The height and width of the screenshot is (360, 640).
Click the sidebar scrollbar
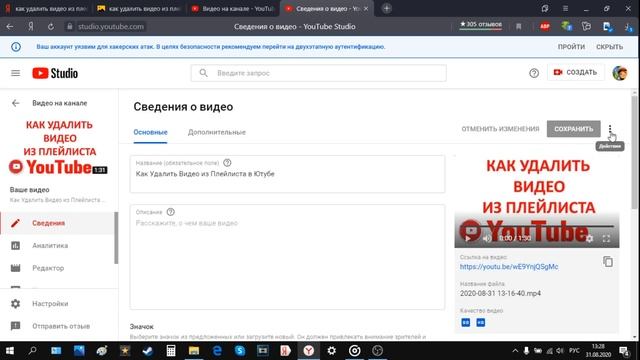coord(116,238)
